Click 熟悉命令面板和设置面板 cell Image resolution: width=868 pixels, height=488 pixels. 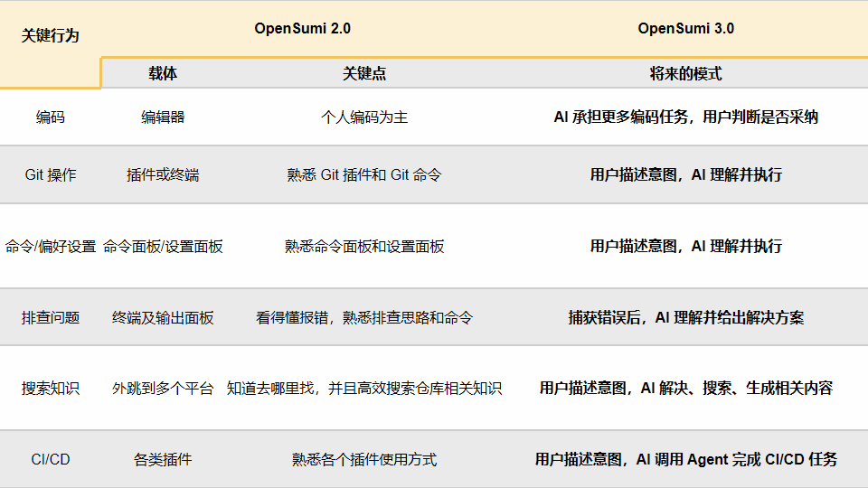pyautogui.click(x=364, y=246)
